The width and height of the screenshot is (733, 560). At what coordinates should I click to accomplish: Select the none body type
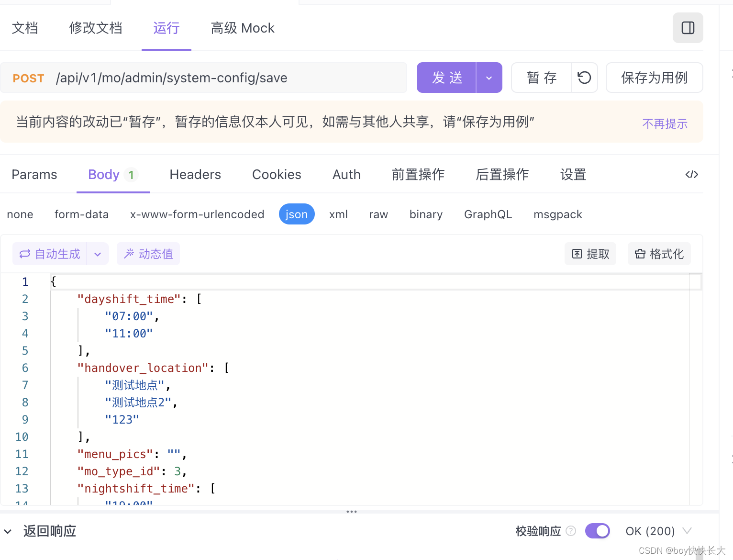pos(20,214)
